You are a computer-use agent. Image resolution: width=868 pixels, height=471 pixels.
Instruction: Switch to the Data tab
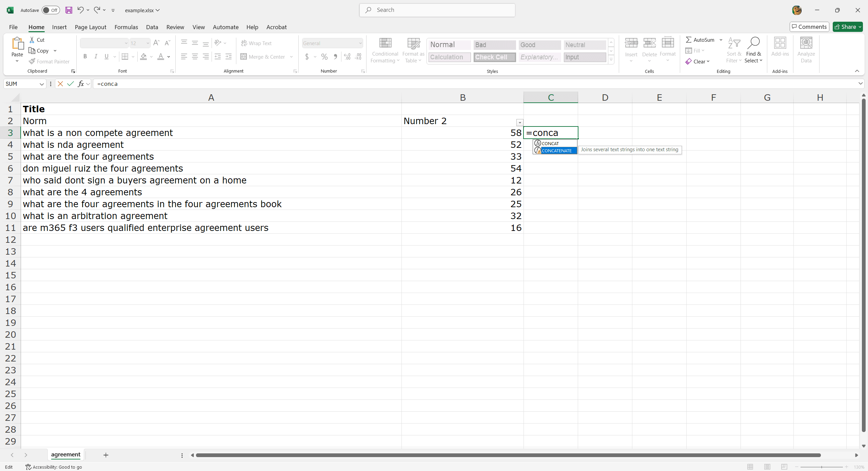click(152, 27)
